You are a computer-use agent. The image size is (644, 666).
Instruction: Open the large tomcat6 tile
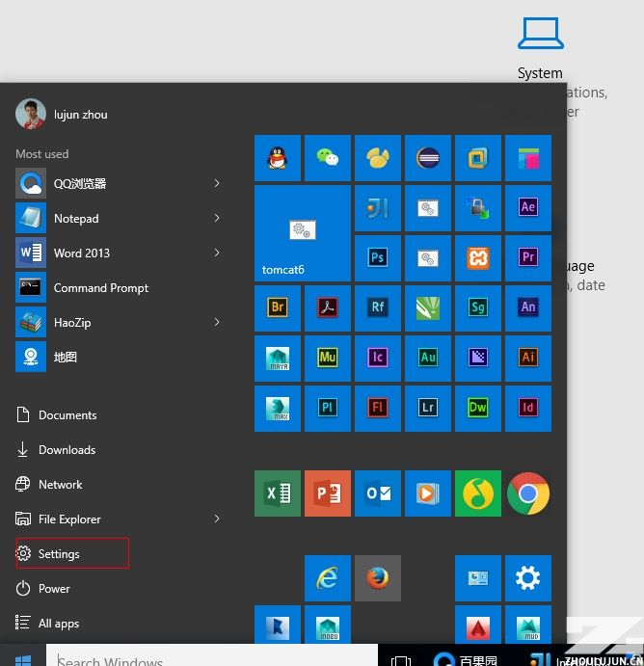(x=303, y=233)
